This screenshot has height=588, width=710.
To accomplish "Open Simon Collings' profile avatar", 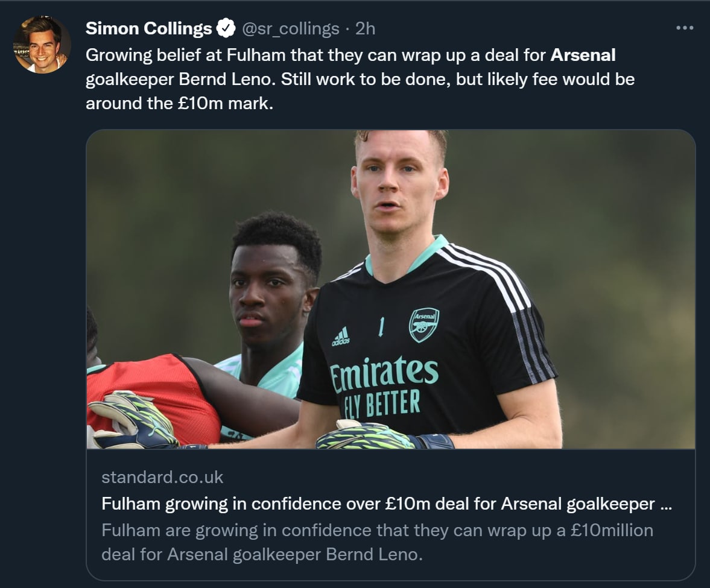I will pos(42,45).
